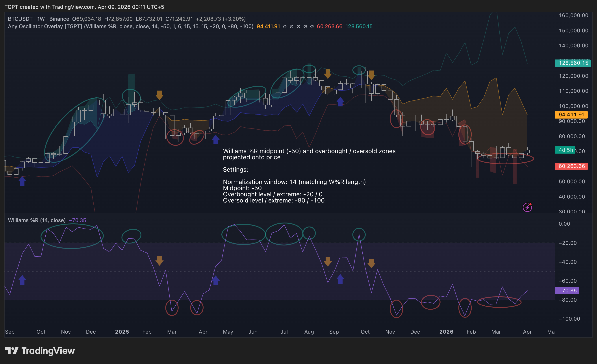Click the orange 94,411.91 price axis label

571,115
